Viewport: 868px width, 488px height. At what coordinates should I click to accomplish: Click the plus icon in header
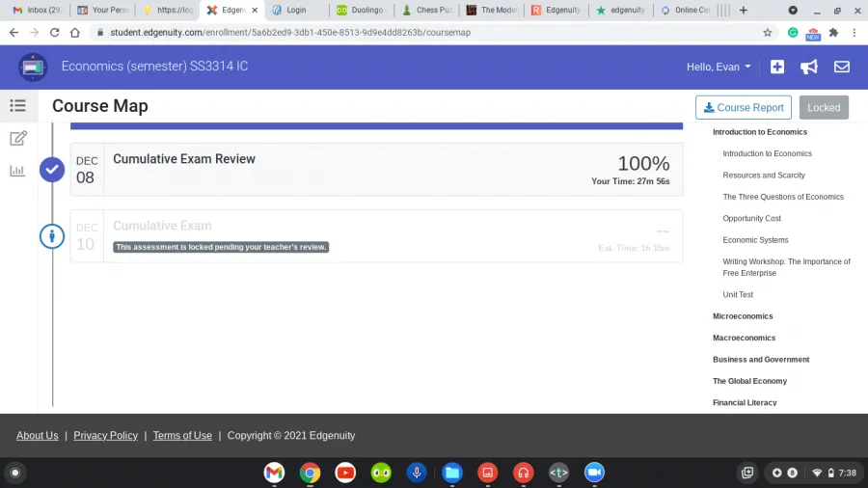(777, 67)
